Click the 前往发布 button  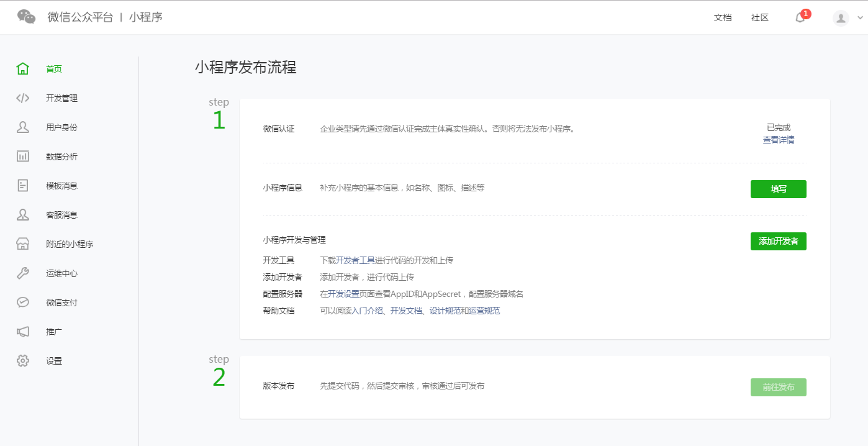pos(778,387)
